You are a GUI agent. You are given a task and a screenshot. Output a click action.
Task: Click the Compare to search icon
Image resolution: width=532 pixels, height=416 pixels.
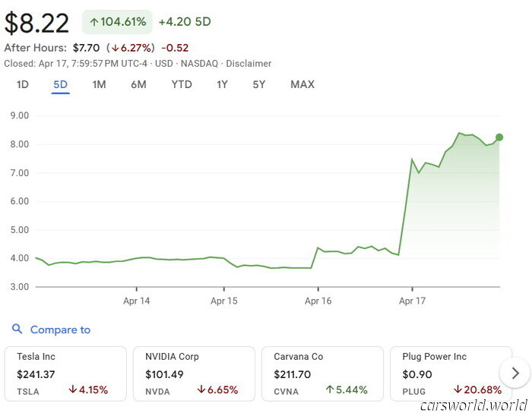tap(17, 329)
